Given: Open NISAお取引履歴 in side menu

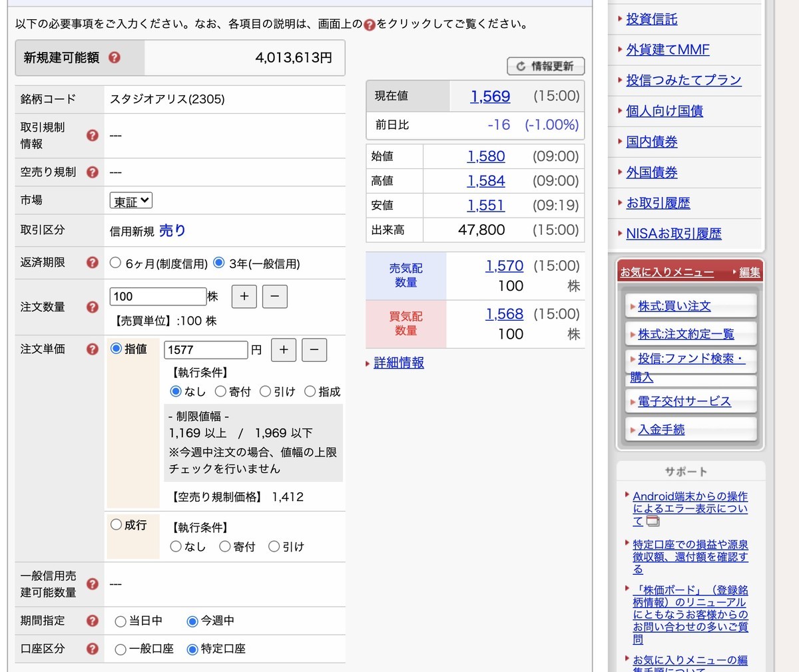Looking at the screenshot, I should click(x=674, y=234).
